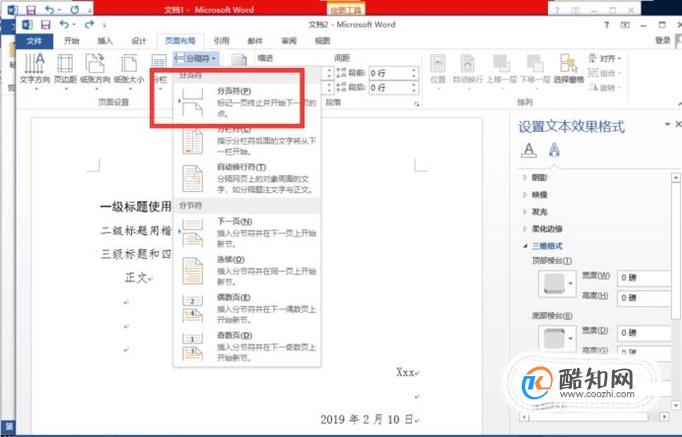Choose 偶数页(E) even page section break
This screenshot has width=682, height=437.
click(x=247, y=309)
